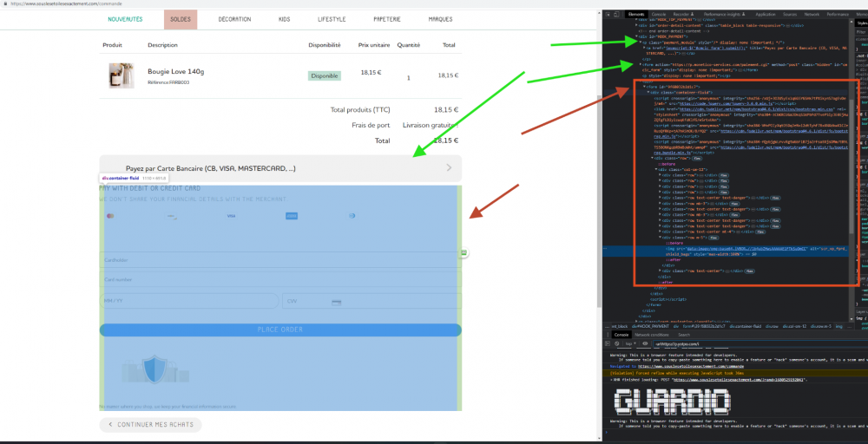This screenshot has height=444, width=868.
Task: Open the Search drawer tab
Action: tap(684, 335)
